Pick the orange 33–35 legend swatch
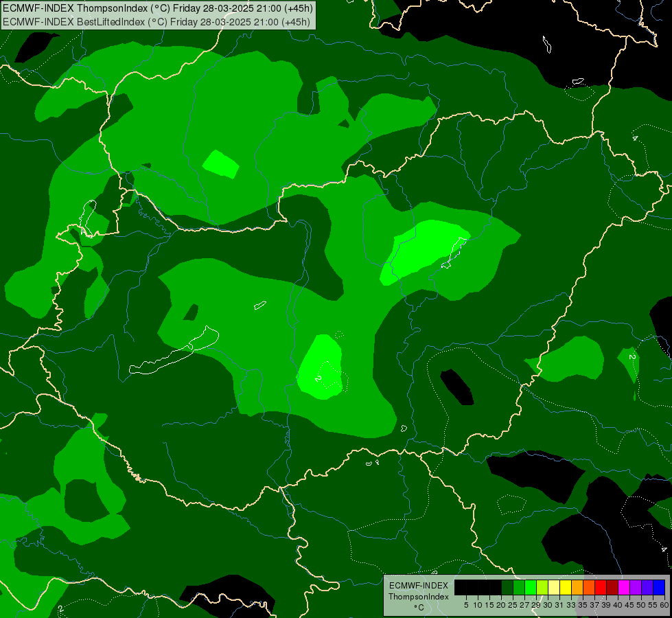 click(x=577, y=587)
